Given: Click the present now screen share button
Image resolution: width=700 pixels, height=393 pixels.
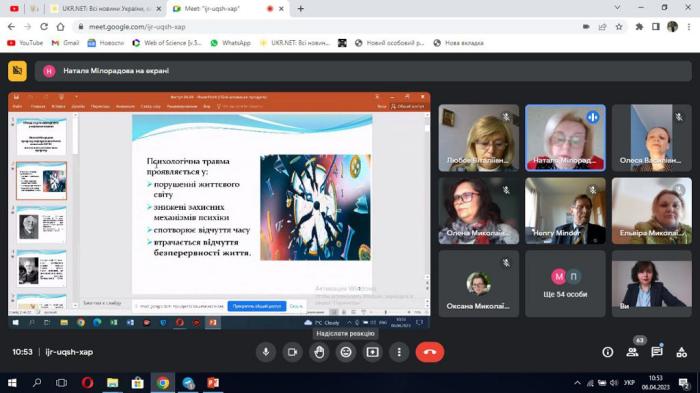Looking at the screenshot, I should pos(372,352).
